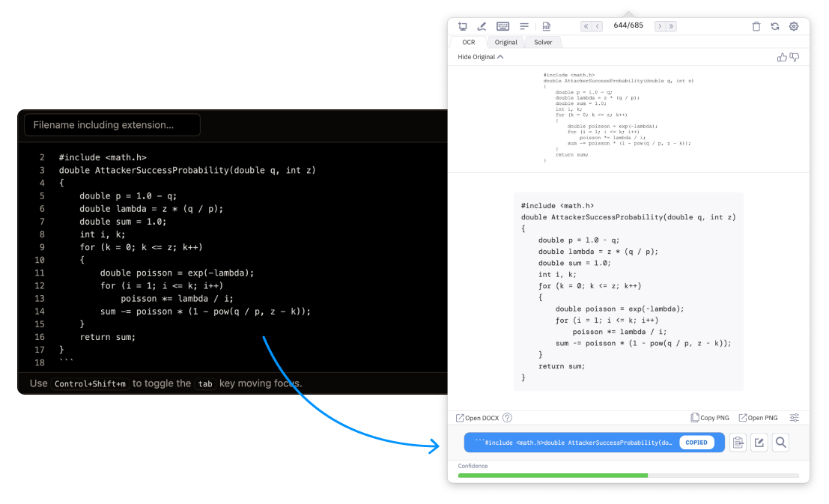Screen dimensions: 829x504
Task: Click the filename including extension field
Action: pos(112,125)
